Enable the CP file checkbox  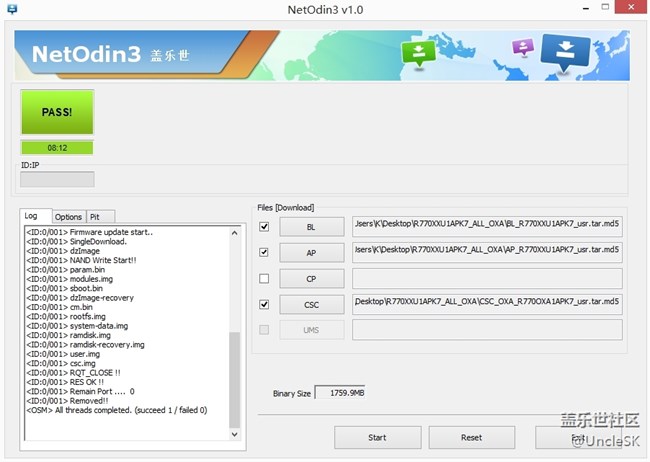tap(264, 278)
